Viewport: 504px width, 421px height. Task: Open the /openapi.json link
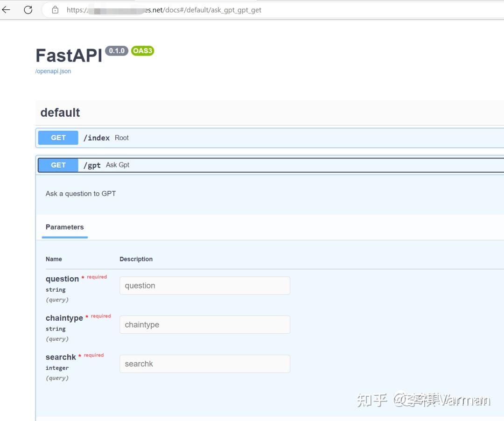[53, 71]
